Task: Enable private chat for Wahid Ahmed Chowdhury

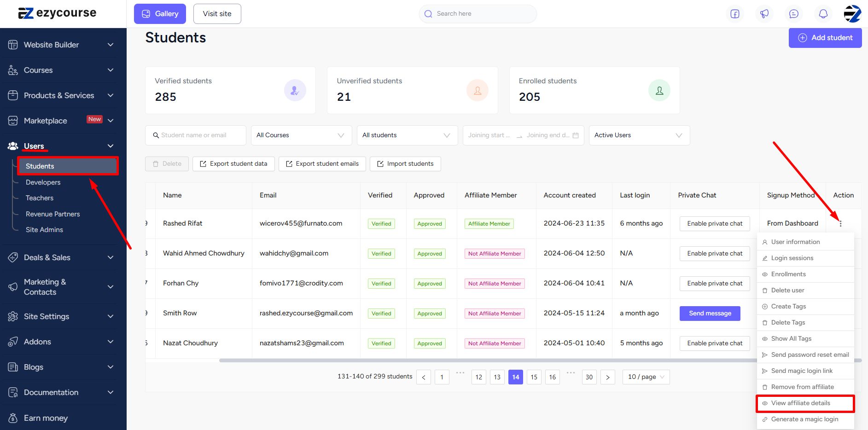Action: tap(715, 254)
